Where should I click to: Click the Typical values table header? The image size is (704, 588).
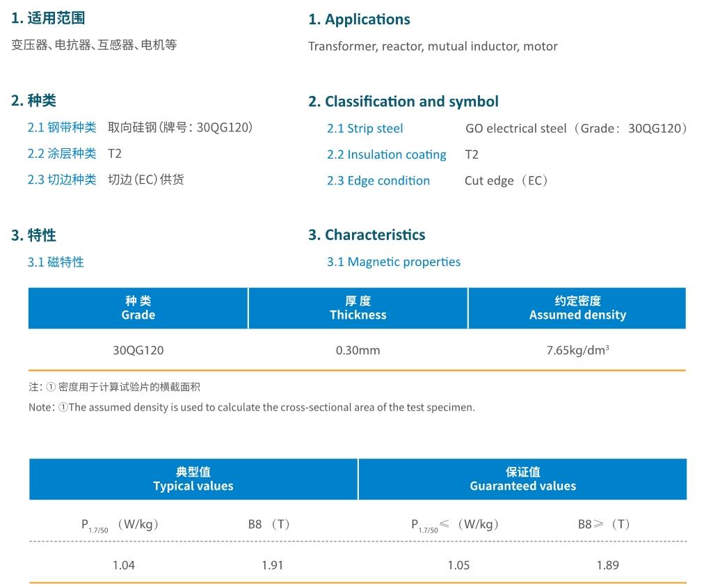[x=193, y=479]
